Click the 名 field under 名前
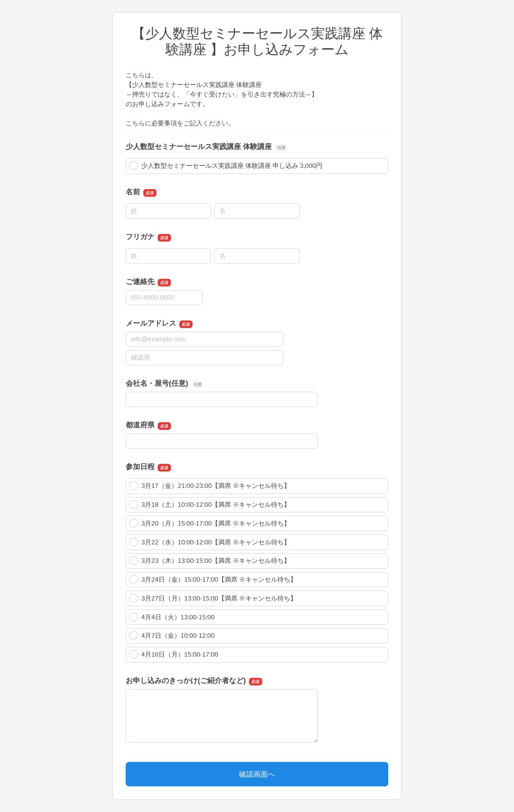514x812 pixels. pos(257,211)
